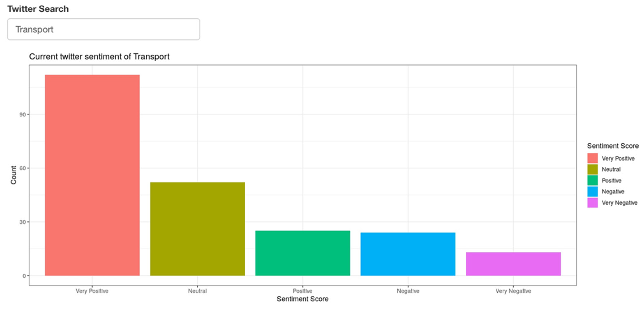The width and height of the screenshot is (644, 310).
Task: Click the Very Positive x-axis label
Action: click(92, 291)
